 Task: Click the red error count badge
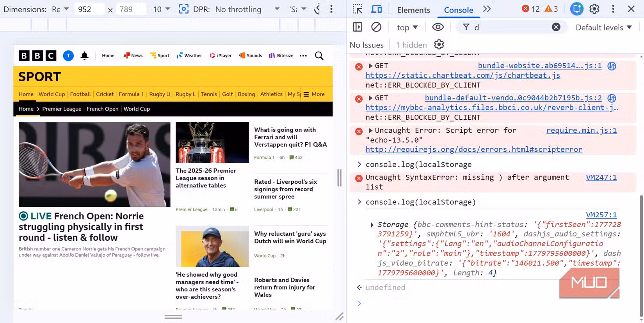pos(531,9)
